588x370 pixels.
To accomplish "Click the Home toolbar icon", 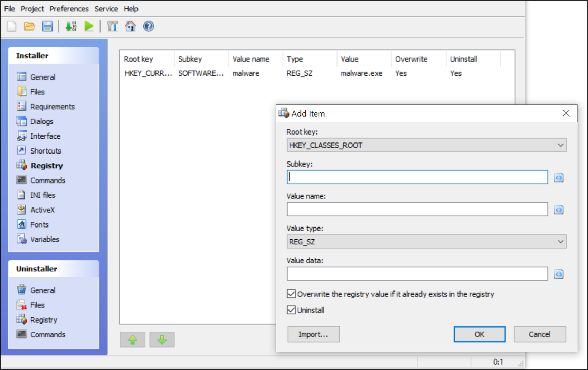I will point(130,27).
